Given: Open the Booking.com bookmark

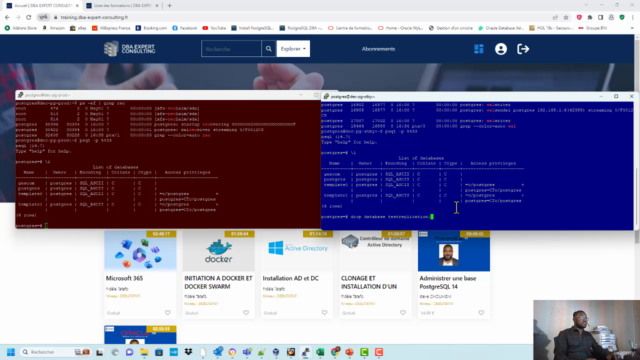Looking at the screenshot, I should [x=151, y=28].
